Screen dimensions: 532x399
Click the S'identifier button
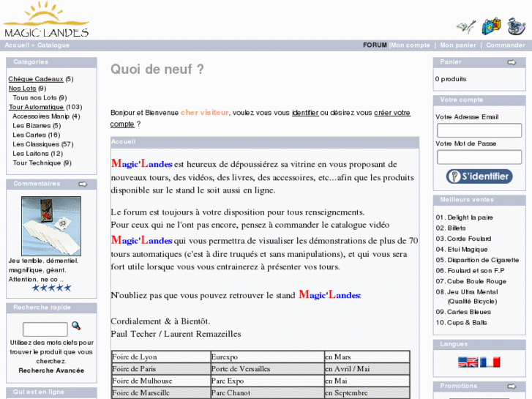(x=479, y=176)
